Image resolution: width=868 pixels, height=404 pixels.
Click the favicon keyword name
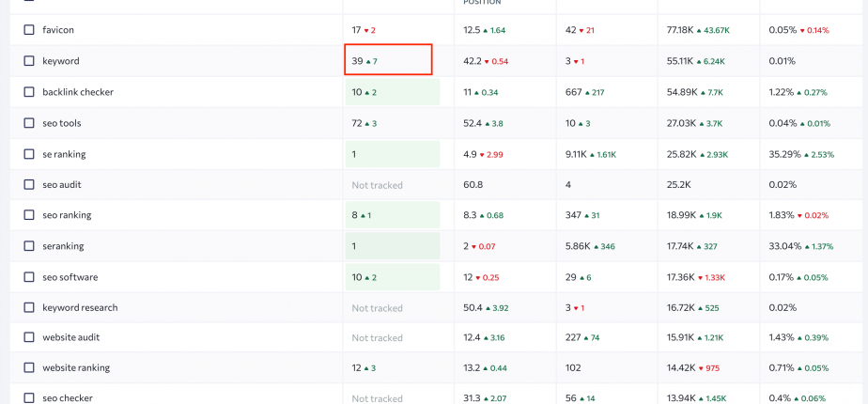click(x=58, y=30)
